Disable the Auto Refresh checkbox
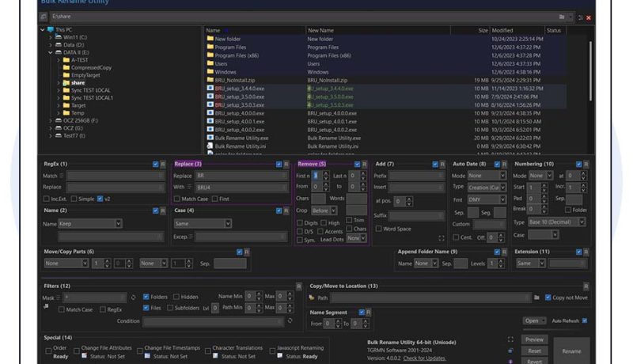633x364 pixels. pos(585,320)
